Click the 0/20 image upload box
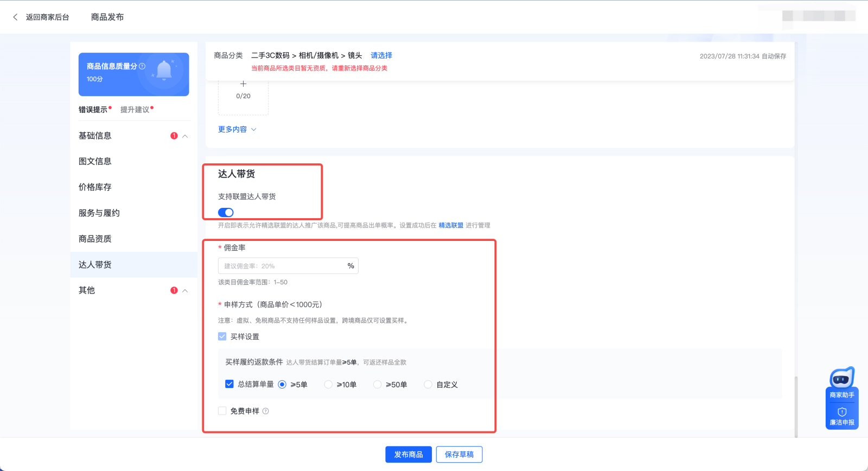 click(x=243, y=97)
